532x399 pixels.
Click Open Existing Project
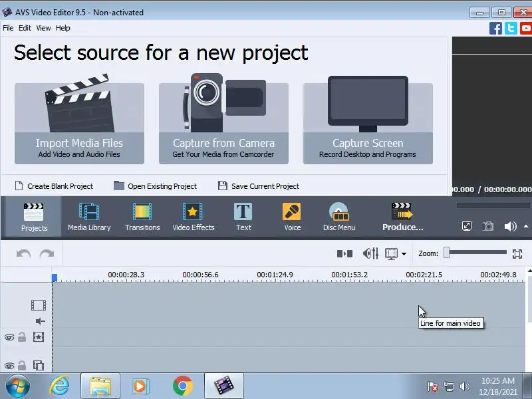(155, 186)
